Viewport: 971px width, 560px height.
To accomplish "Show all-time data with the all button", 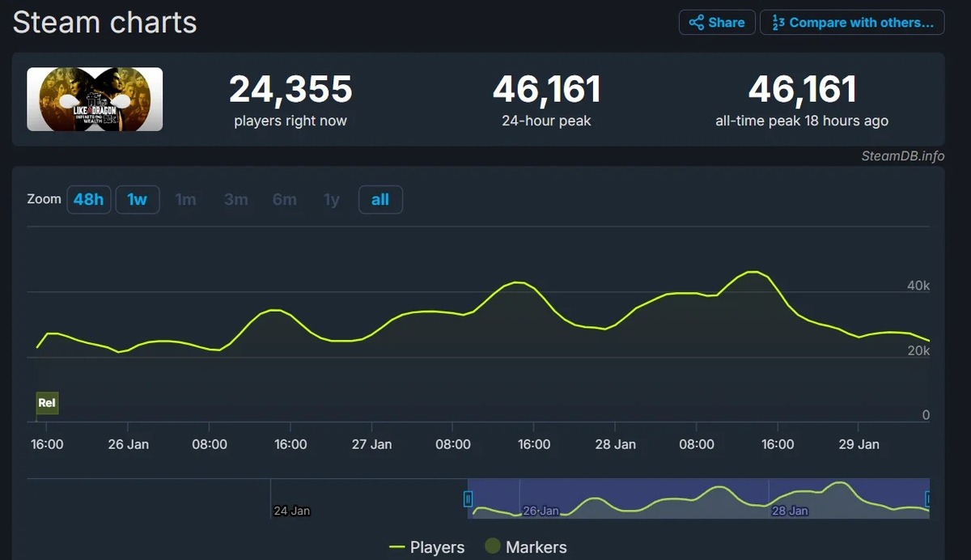I will click(x=380, y=199).
